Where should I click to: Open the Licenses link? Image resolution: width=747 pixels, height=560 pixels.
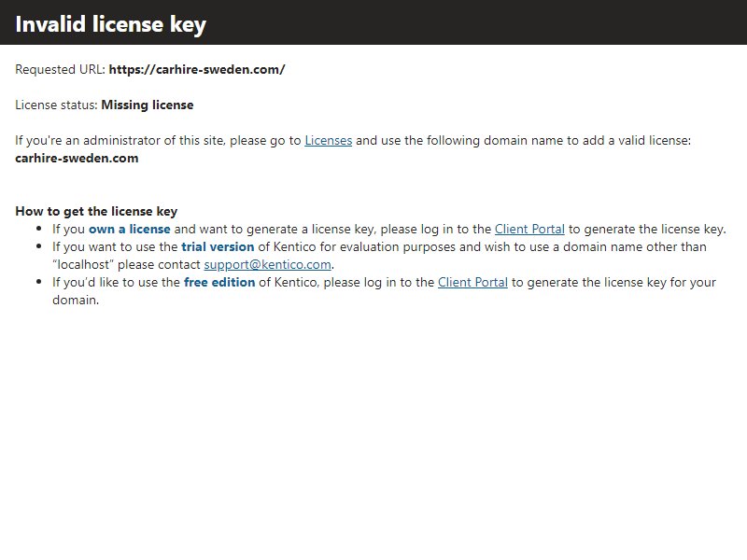329,141
